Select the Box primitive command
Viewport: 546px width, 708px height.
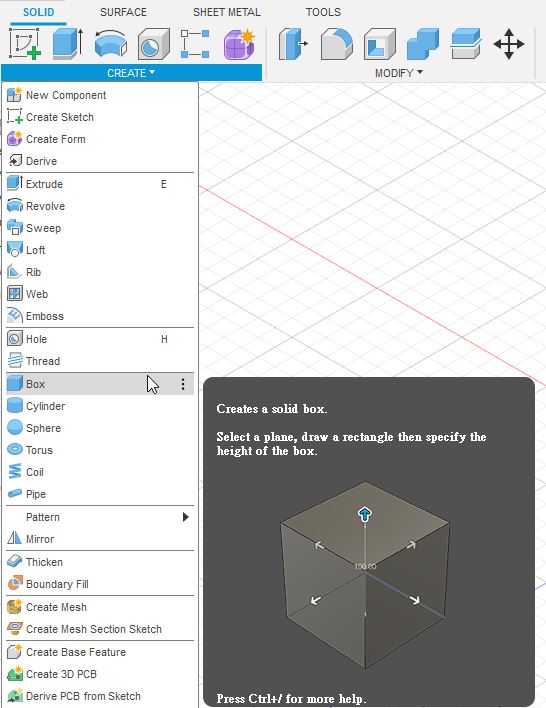click(x=100, y=384)
